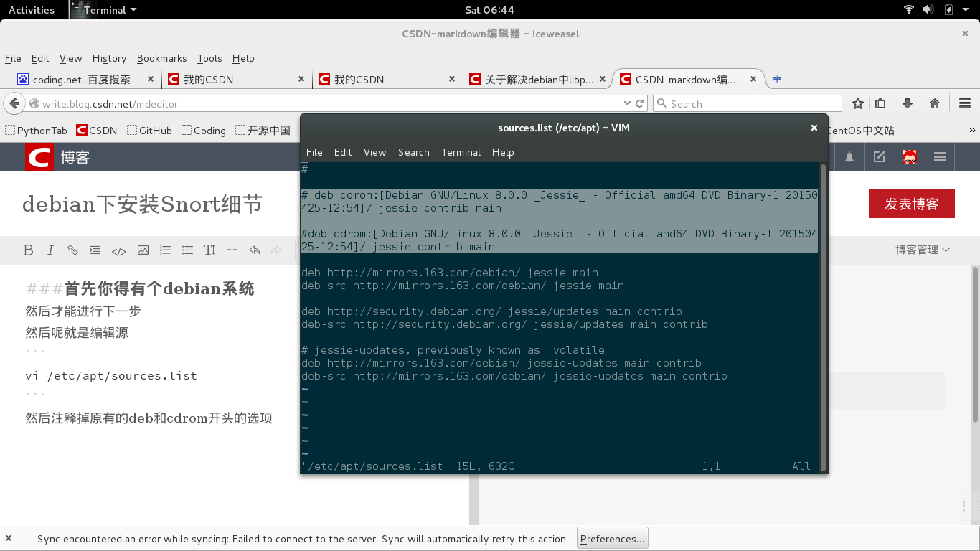Apply bold formatting in markdown editor
Viewport: 980px width, 551px height.
tap(29, 250)
